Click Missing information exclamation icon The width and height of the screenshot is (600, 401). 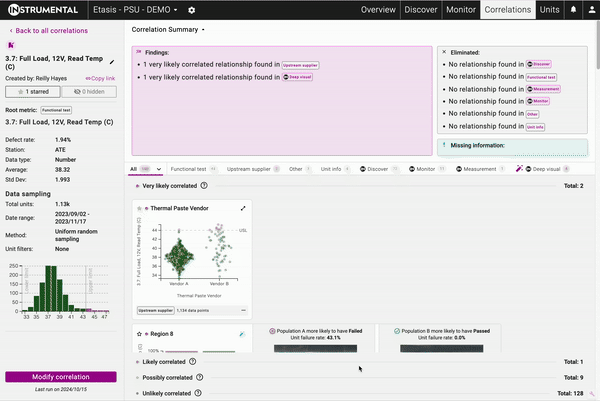(444, 145)
